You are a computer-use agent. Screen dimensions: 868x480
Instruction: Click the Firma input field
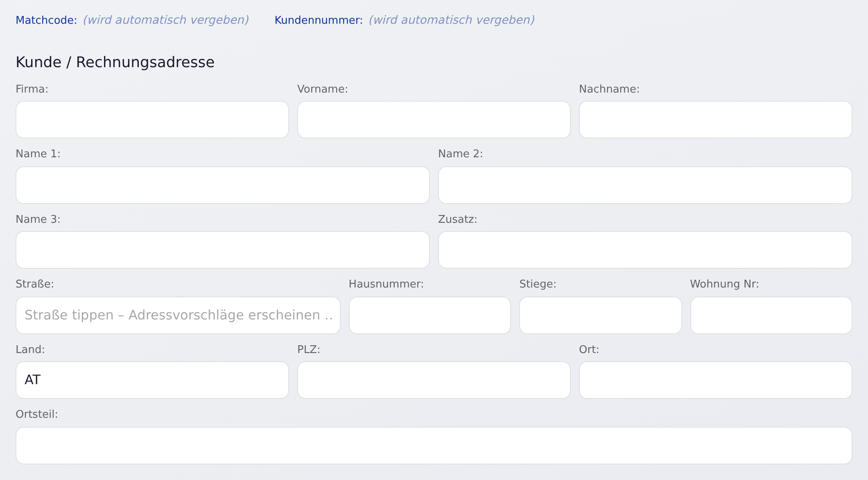point(152,120)
